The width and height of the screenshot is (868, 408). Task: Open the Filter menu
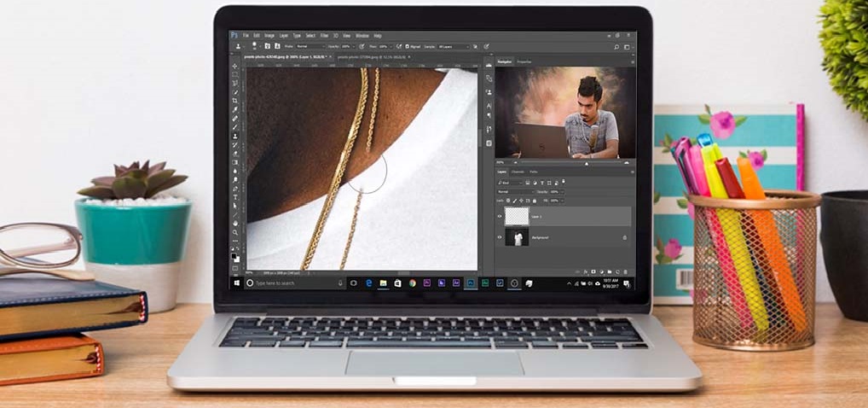coord(324,36)
